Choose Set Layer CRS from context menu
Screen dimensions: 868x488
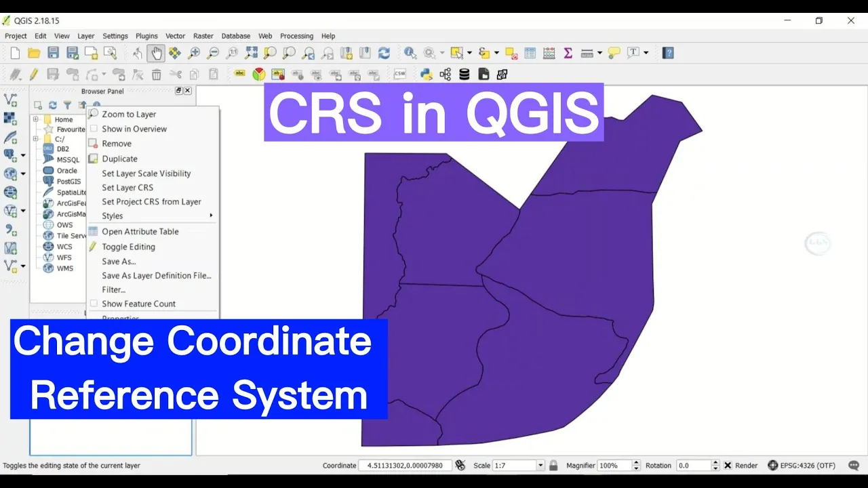coord(127,187)
